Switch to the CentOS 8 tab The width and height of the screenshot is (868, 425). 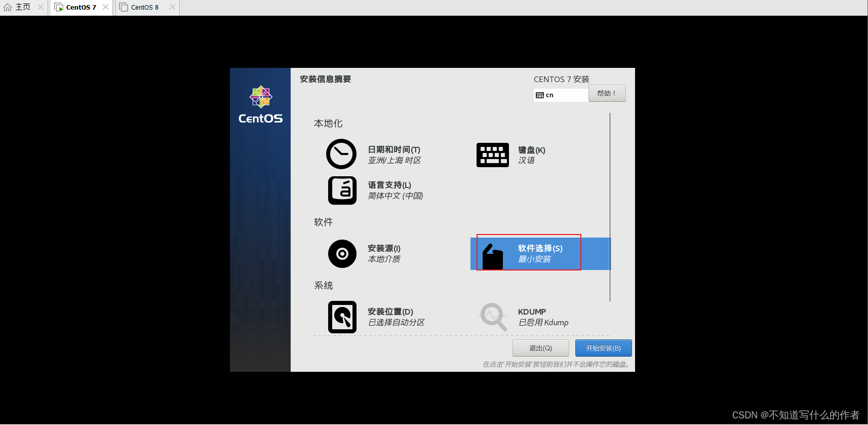[145, 8]
